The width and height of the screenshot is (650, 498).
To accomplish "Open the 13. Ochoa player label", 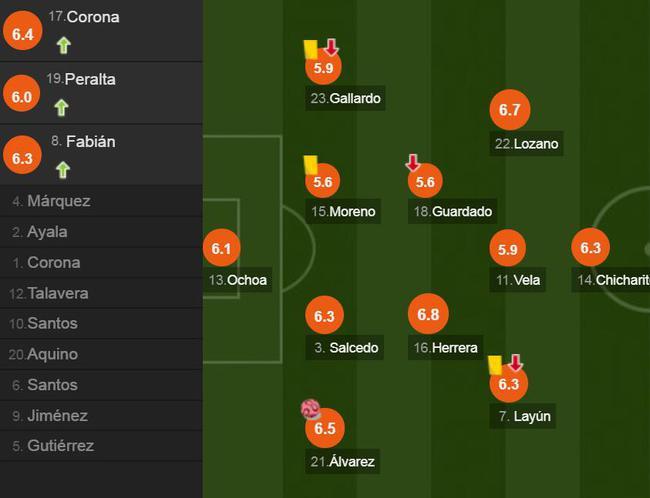I will (238, 280).
